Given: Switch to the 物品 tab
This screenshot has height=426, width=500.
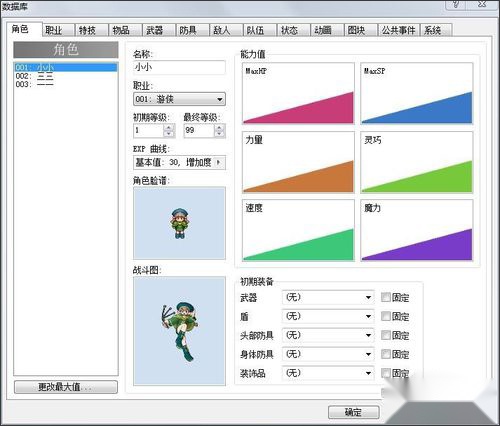Looking at the screenshot, I should coord(125,30).
